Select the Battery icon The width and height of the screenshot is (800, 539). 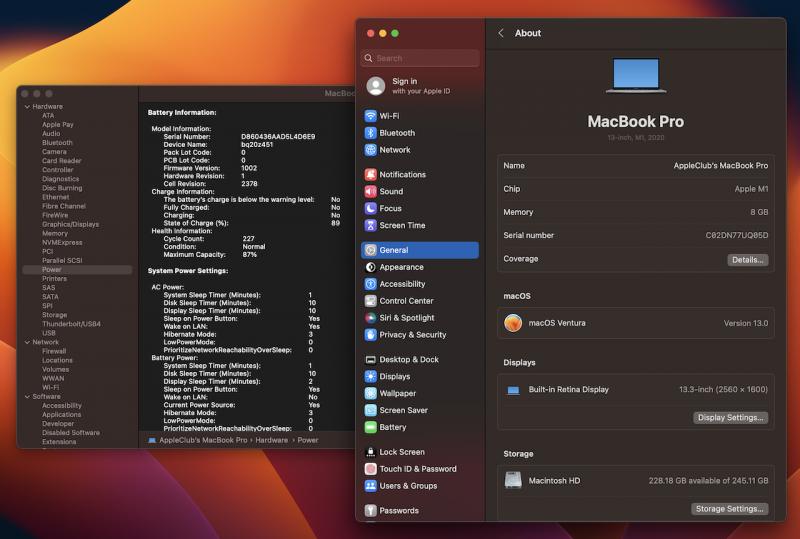click(x=370, y=427)
